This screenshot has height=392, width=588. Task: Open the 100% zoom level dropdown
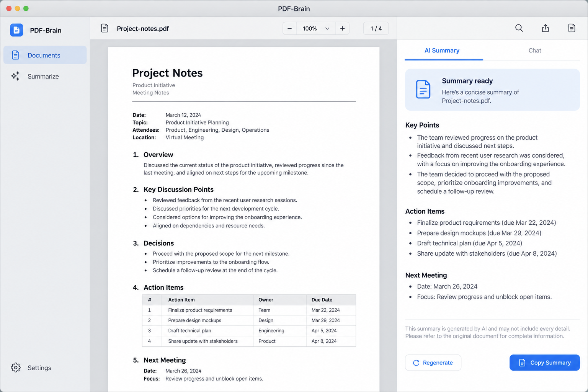point(316,28)
